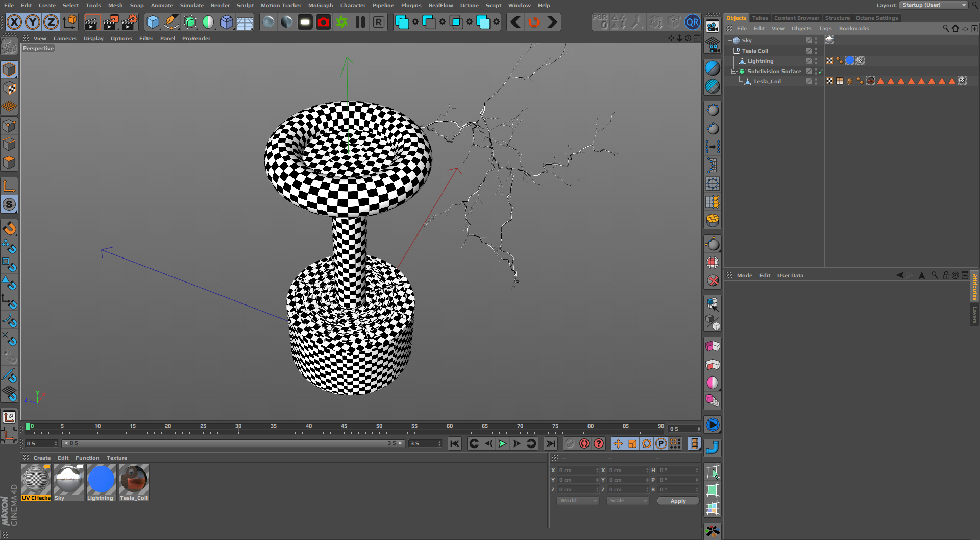The height and width of the screenshot is (540, 980).
Task: Click the Octane QR icon
Action: tap(692, 22)
